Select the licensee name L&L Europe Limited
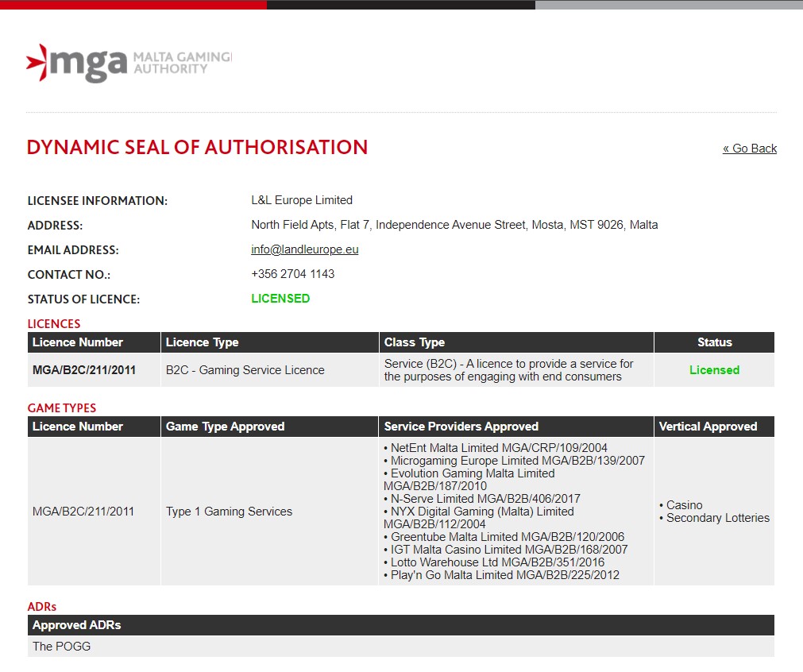Viewport: 803px width, 672px height. click(x=302, y=200)
